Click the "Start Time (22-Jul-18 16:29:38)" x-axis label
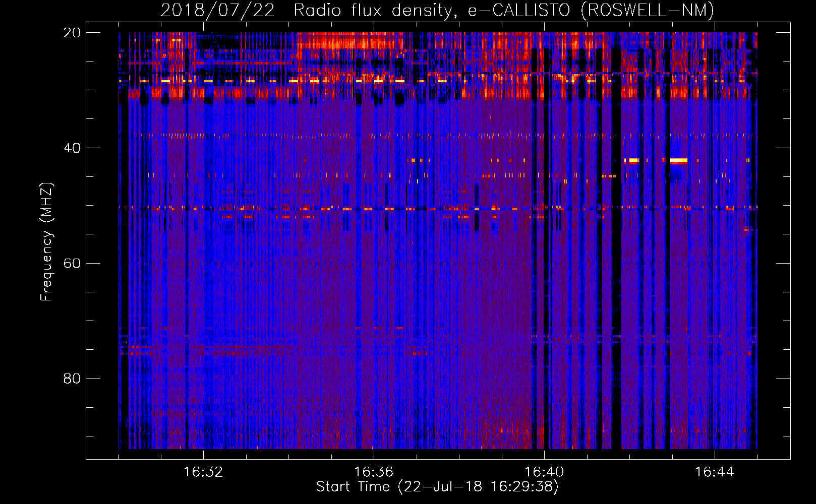This screenshot has height=504, width=816. pyautogui.click(x=437, y=487)
